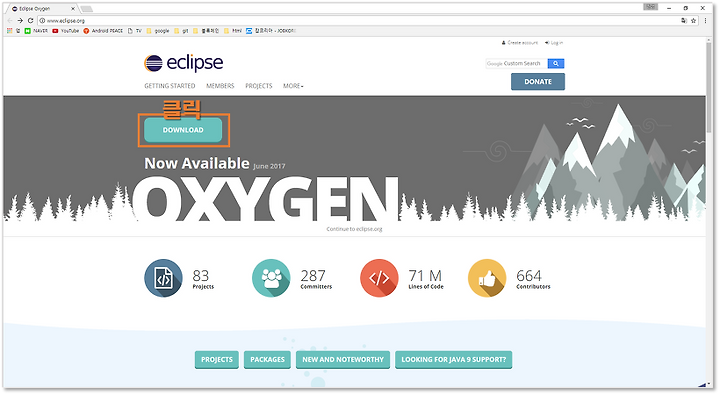Viewport: 720px width, 395px height.
Task: Click the '664' contributors count text
Action: (x=529, y=276)
